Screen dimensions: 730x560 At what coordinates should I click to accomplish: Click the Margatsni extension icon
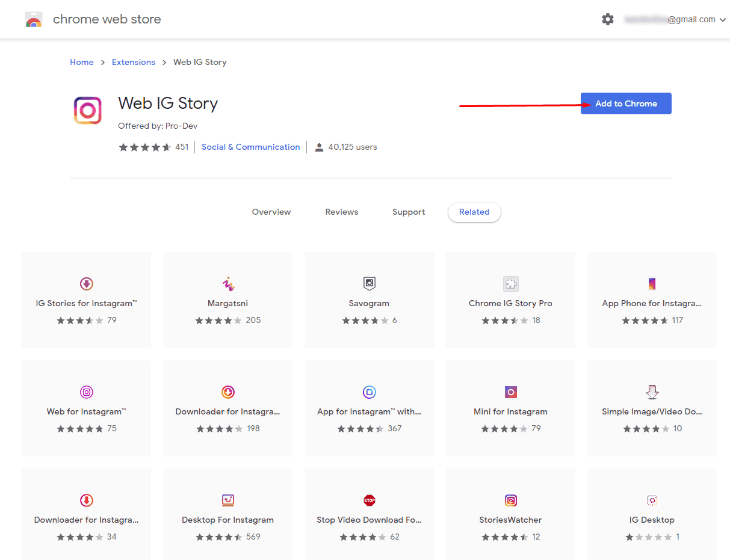coord(228,284)
